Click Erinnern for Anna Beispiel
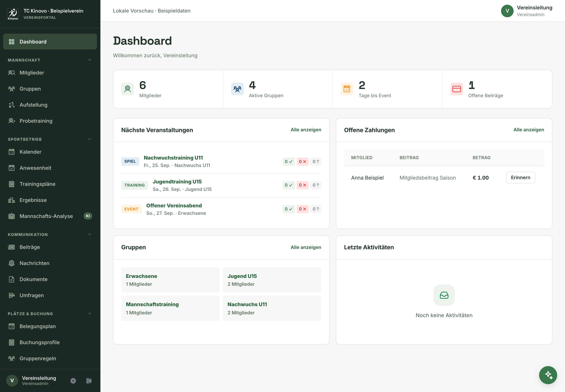This screenshot has height=392, width=565. coord(520,178)
